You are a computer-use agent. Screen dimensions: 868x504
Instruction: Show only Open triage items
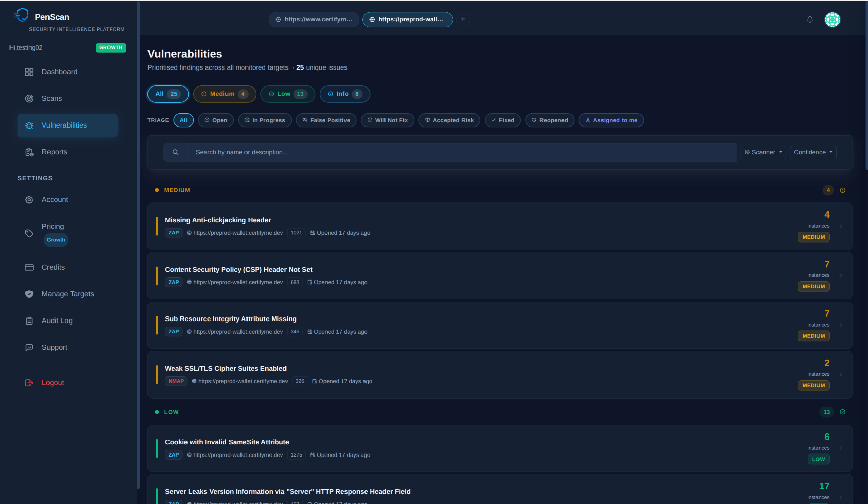click(216, 120)
